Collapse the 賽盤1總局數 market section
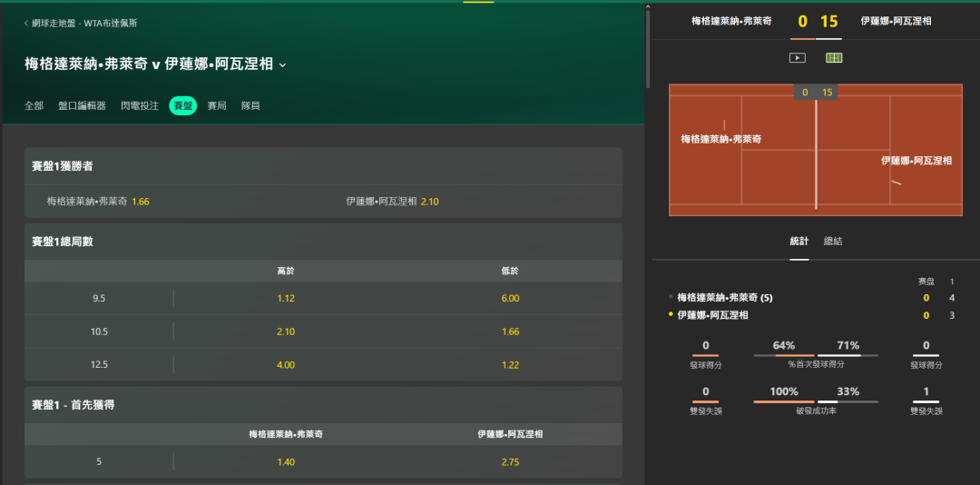 tap(323, 242)
